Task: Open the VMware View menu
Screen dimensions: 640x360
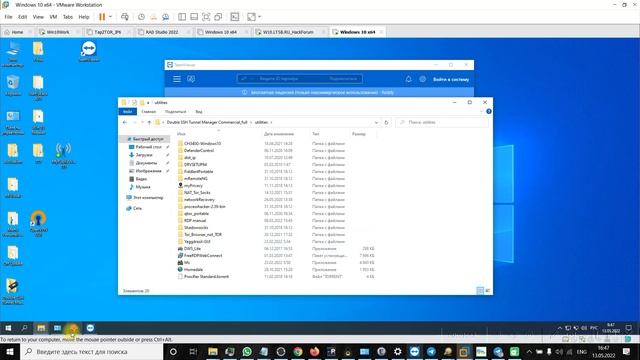Action: click(38, 17)
